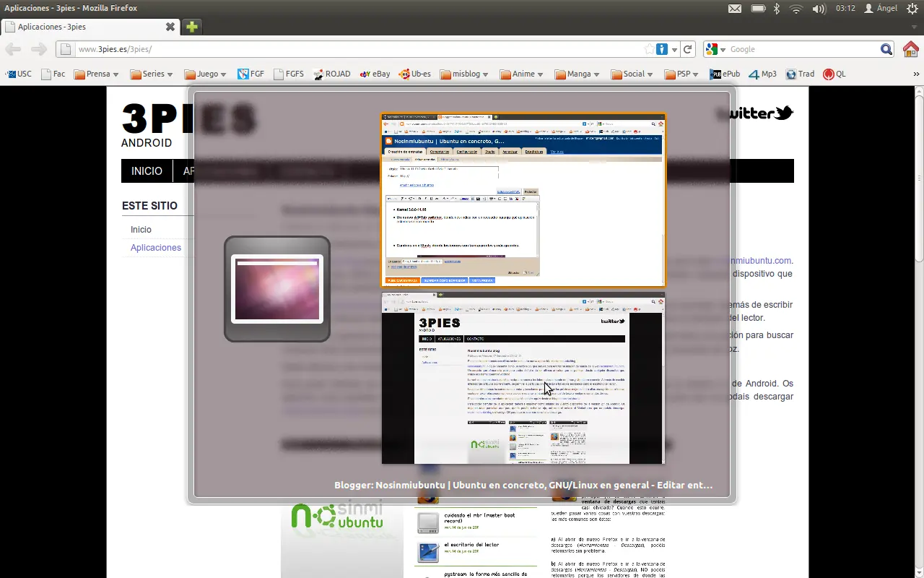Expand the Juego bookmarks folder
Image resolution: width=924 pixels, height=578 pixels.
(x=205, y=74)
